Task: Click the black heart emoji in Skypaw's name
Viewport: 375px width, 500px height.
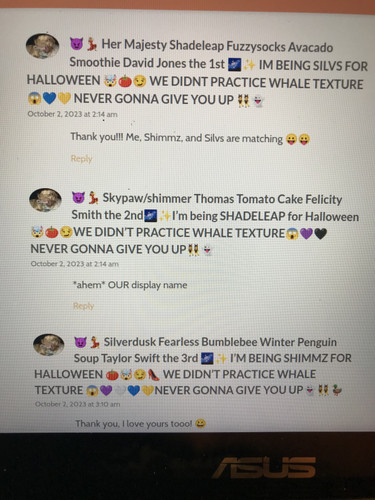Action: (x=320, y=234)
